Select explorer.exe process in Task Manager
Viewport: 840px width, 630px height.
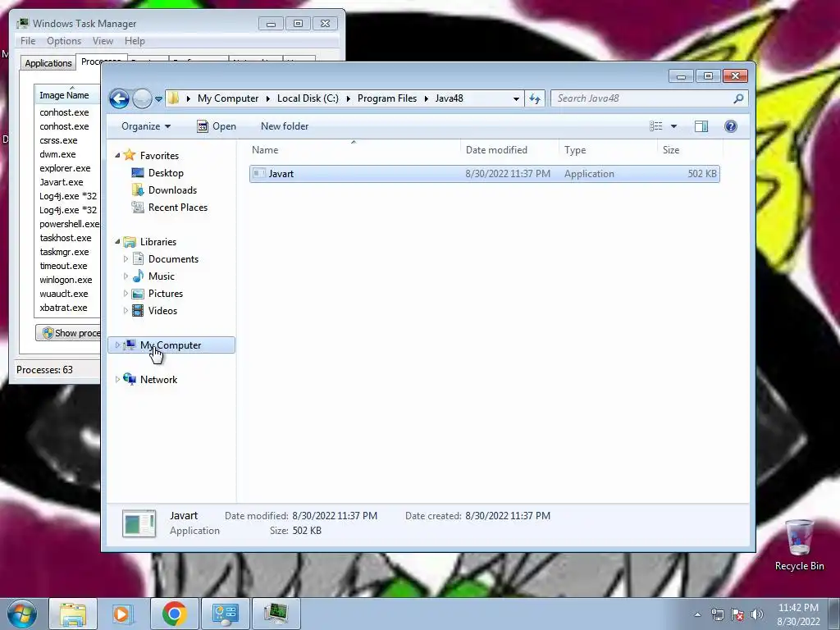65,168
